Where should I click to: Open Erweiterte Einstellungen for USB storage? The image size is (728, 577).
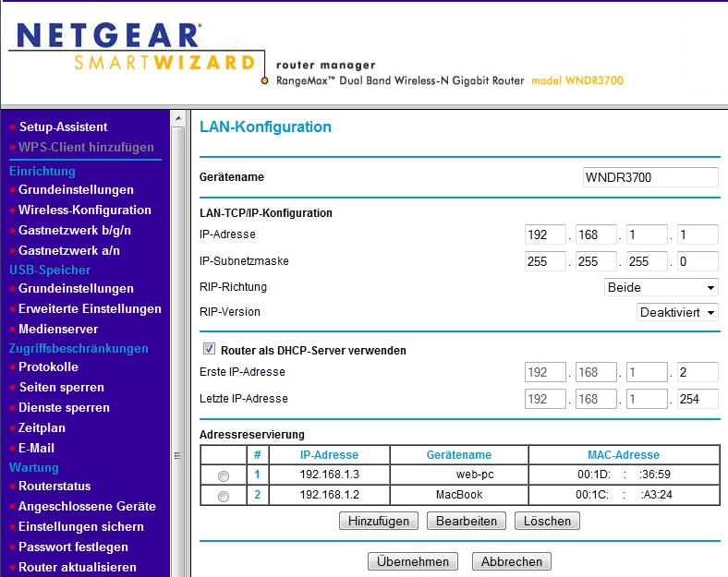click(x=90, y=309)
